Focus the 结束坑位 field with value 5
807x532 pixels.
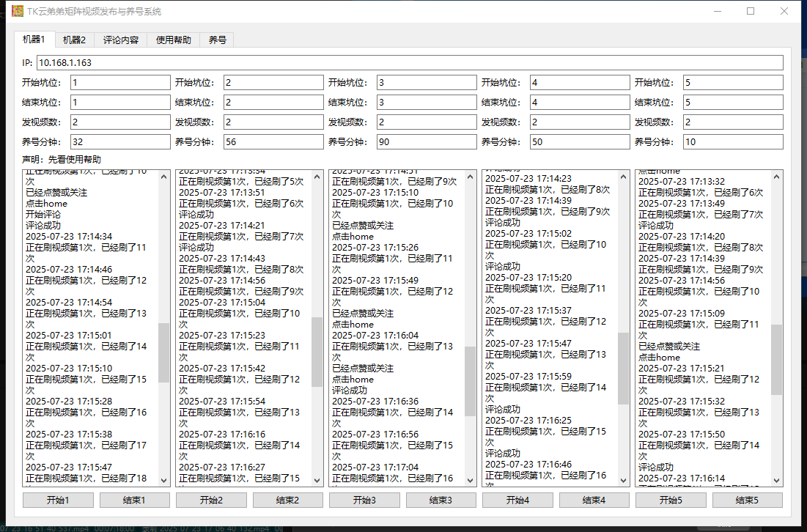[x=734, y=103]
